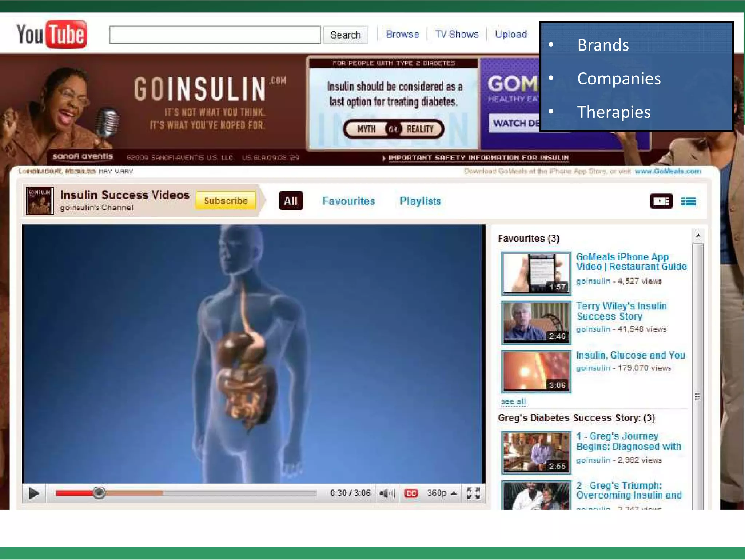Click the sanofi aventis logo

click(x=83, y=156)
